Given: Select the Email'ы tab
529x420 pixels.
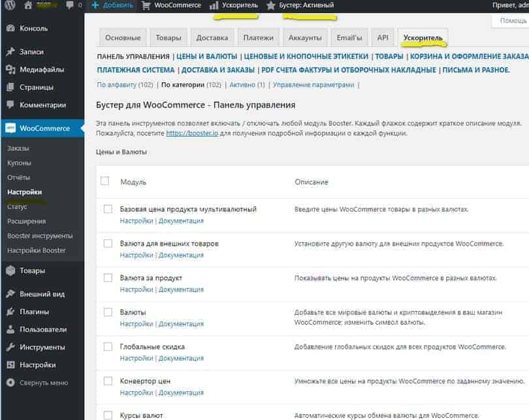Looking at the screenshot, I should click(349, 38).
